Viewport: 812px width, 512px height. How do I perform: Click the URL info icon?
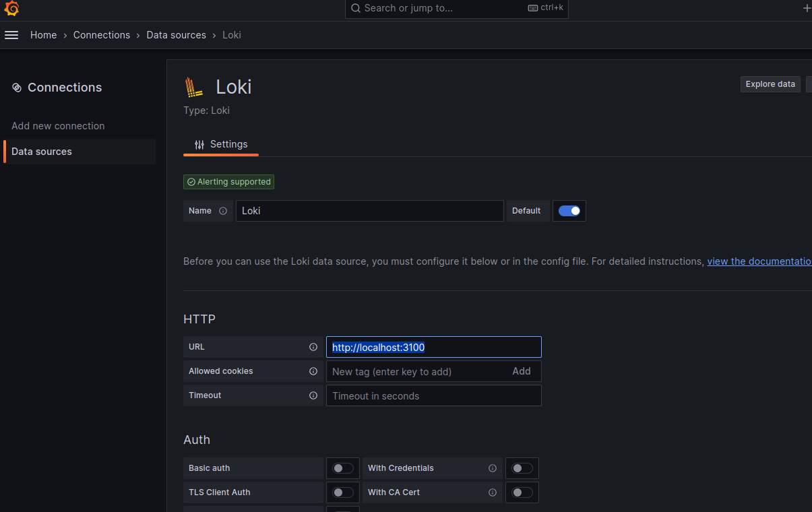(313, 347)
